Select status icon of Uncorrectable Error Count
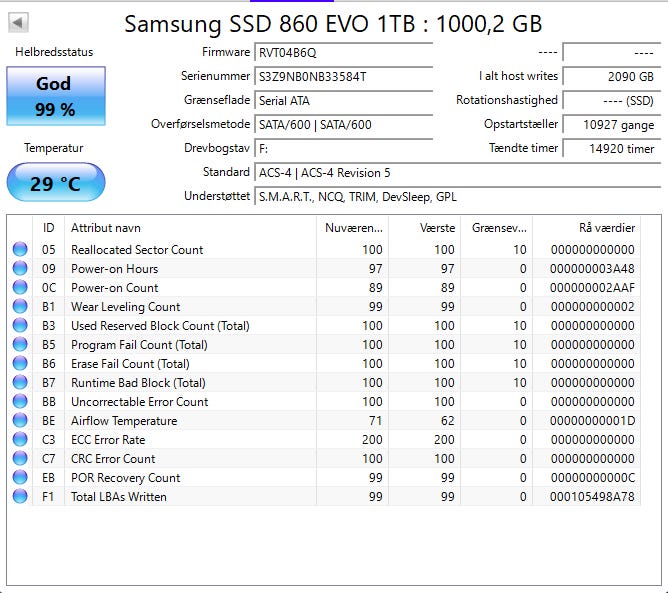The image size is (668, 593). pos(20,401)
